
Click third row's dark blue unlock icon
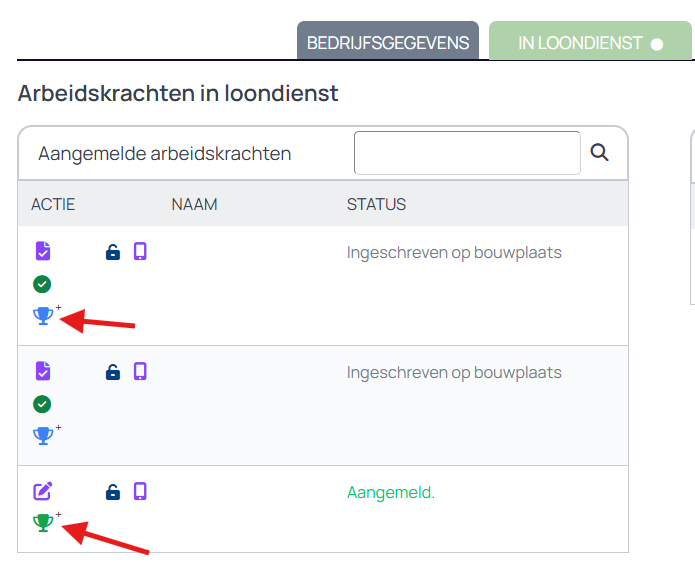click(113, 491)
